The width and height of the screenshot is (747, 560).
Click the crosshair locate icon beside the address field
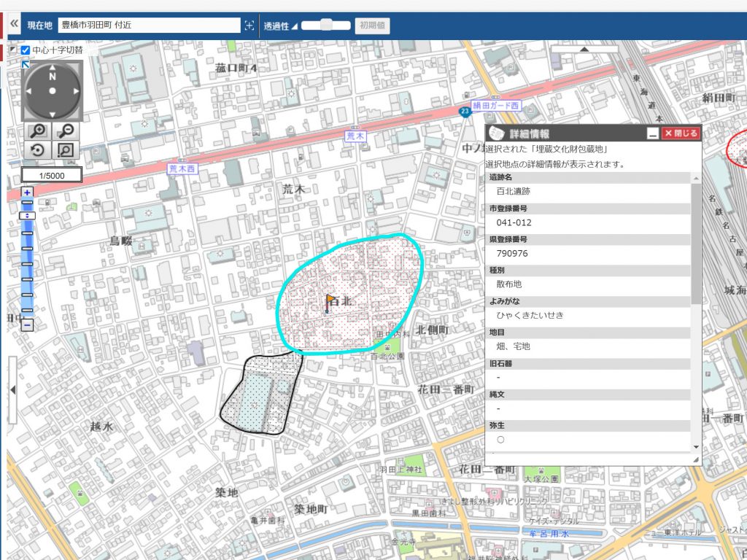click(x=249, y=26)
